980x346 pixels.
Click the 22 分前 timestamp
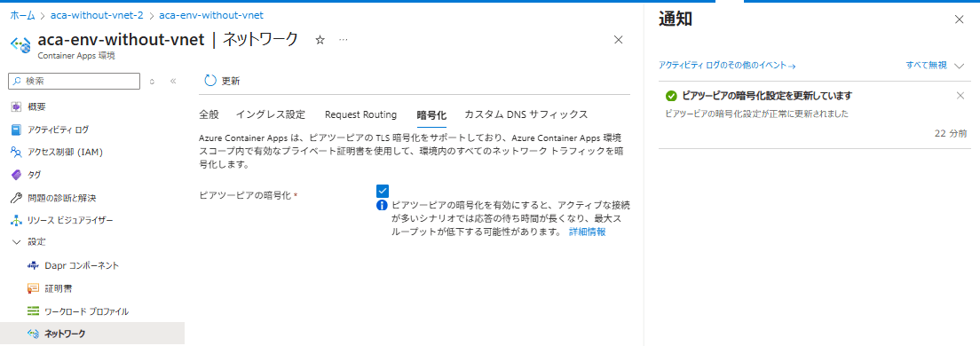click(951, 133)
